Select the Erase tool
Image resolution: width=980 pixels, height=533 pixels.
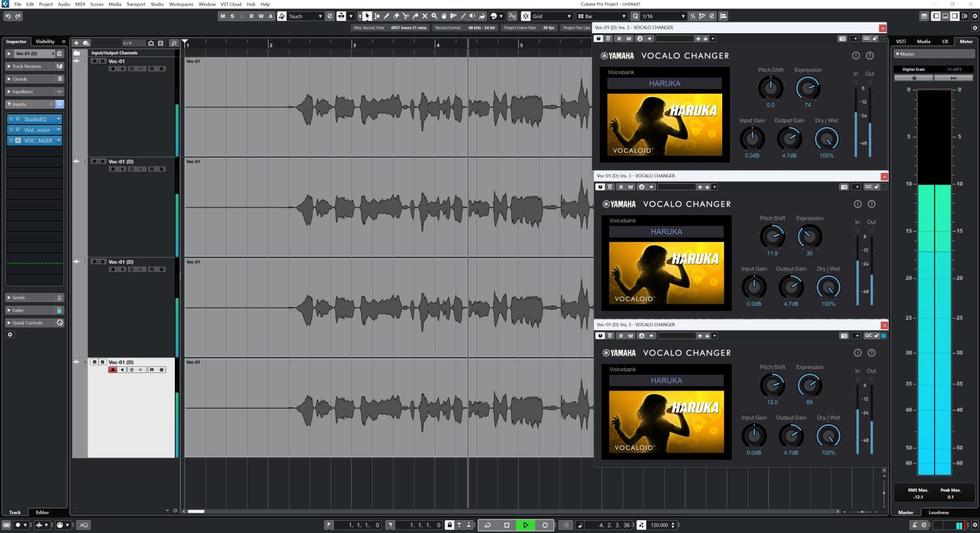[x=396, y=16]
